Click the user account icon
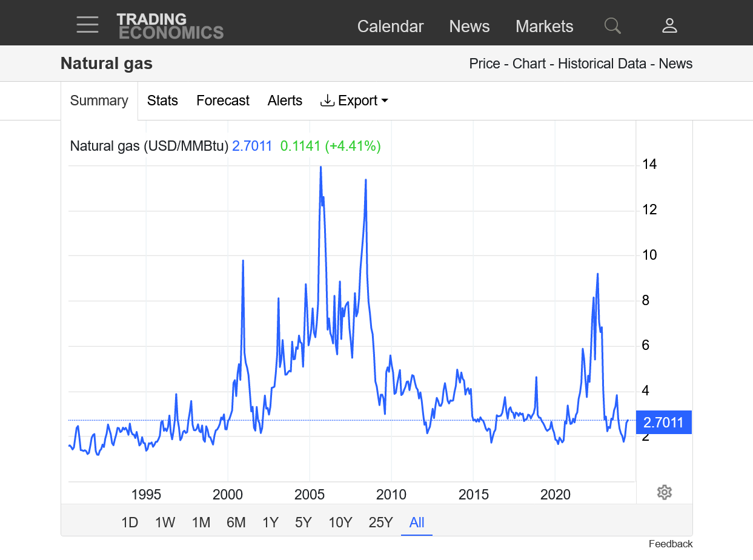Image resolution: width=753 pixels, height=560 pixels. point(669,25)
